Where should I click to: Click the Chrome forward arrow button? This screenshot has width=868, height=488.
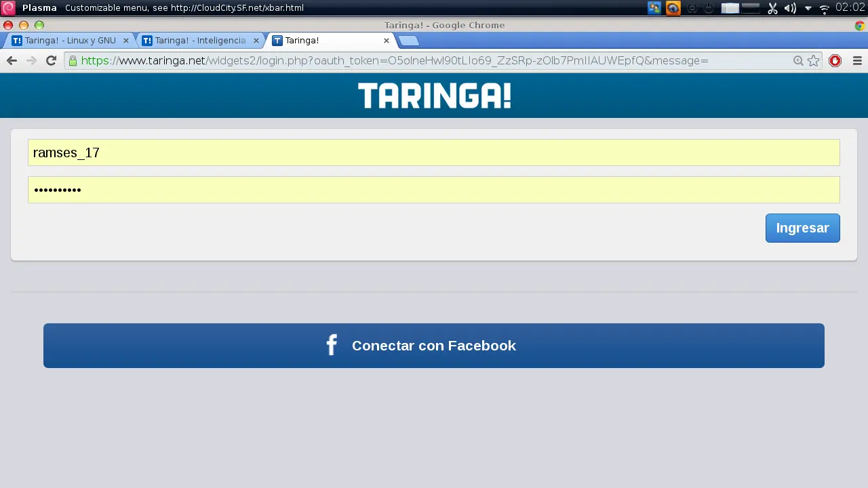(x=31, y=60)
